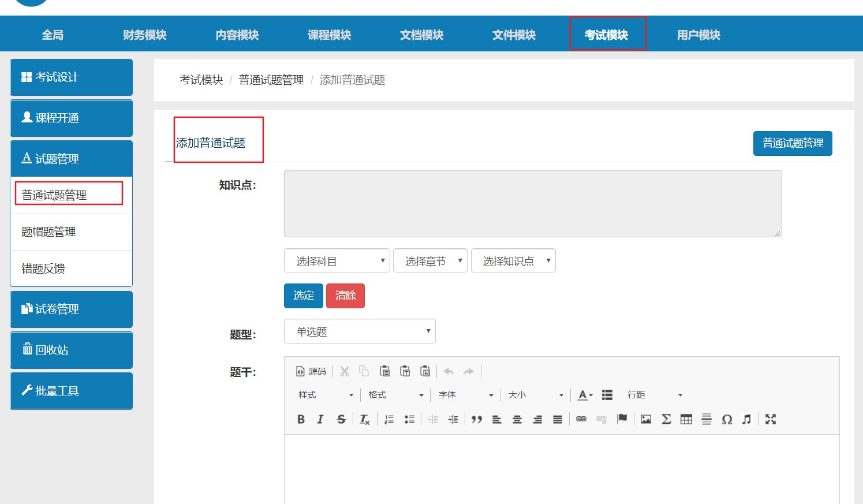
Task: Open 题帽题管理 in sidebar
Action: point(72,232)
